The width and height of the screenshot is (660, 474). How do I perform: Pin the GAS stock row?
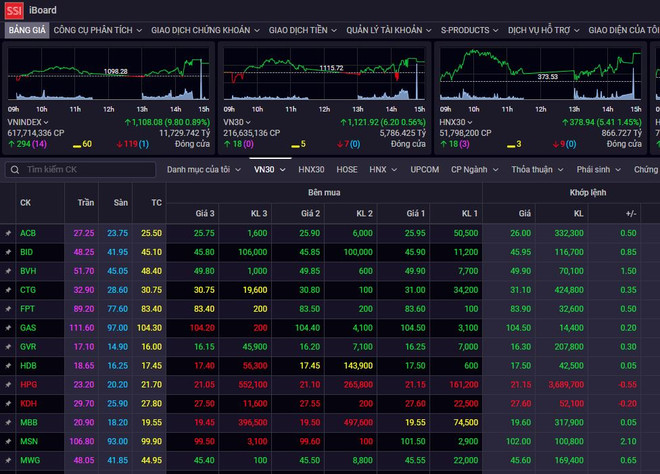[8, 328]
